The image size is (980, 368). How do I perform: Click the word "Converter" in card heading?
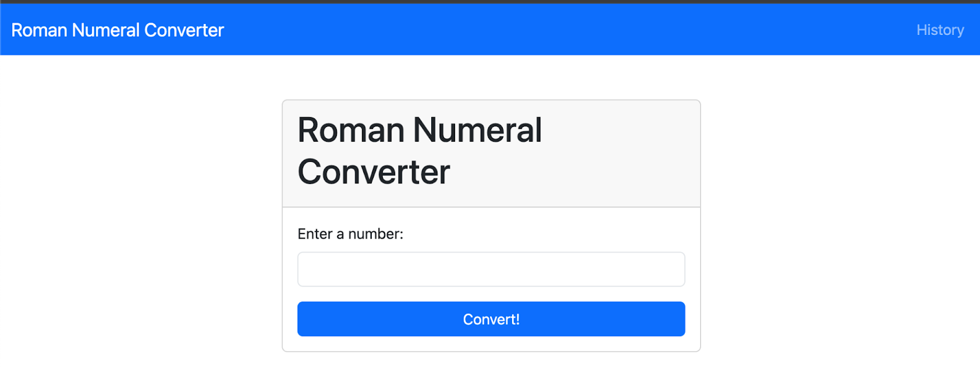[374, 172]
